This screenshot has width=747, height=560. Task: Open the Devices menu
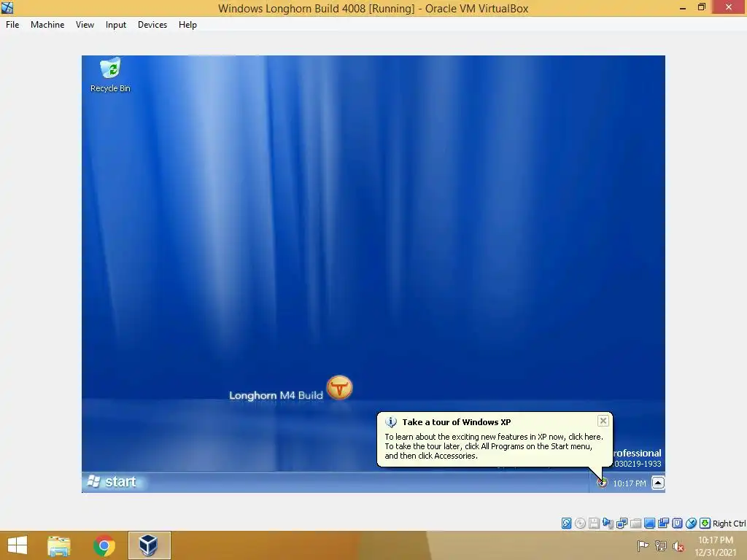point(152,25)
